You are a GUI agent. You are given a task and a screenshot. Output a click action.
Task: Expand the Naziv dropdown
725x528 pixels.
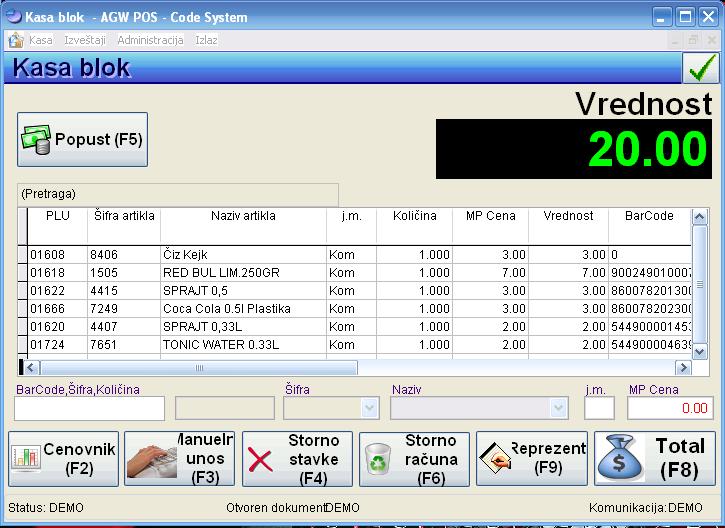coord(558,408)
